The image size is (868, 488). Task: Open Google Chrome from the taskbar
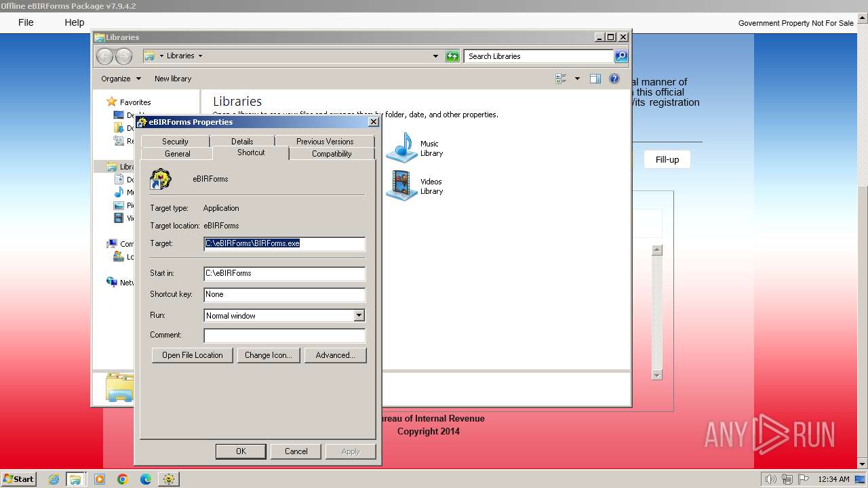(x=123, y=479)
